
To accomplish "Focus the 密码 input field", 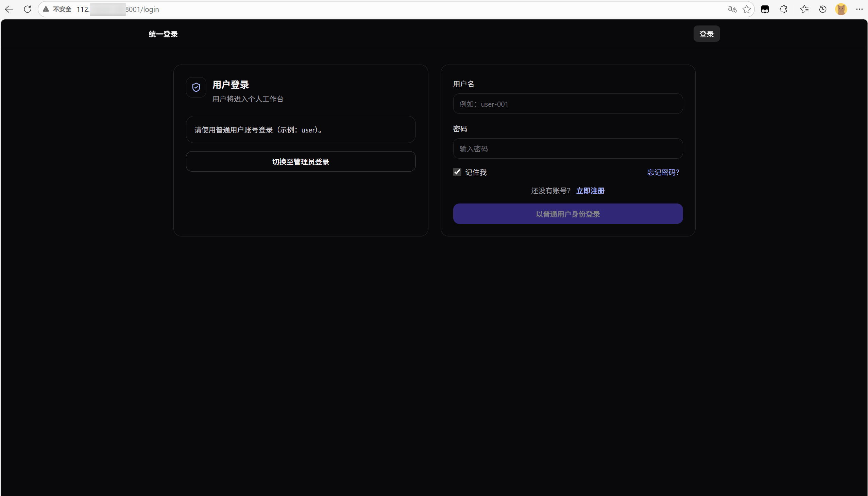I will point(568,148).
